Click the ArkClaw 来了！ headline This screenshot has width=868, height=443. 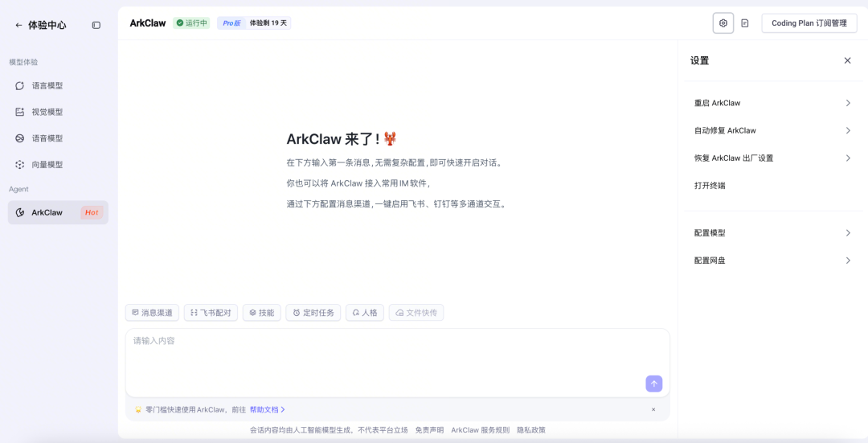tap(342, 139)
